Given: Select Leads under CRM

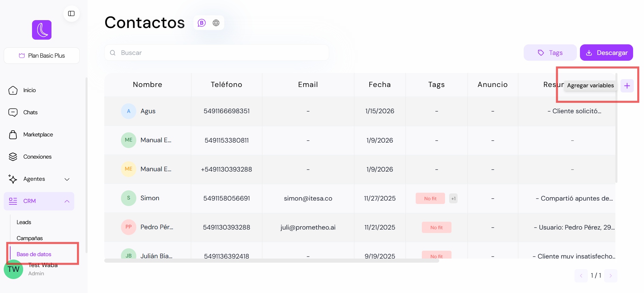Looking at the screenshot, I should 24,222.
